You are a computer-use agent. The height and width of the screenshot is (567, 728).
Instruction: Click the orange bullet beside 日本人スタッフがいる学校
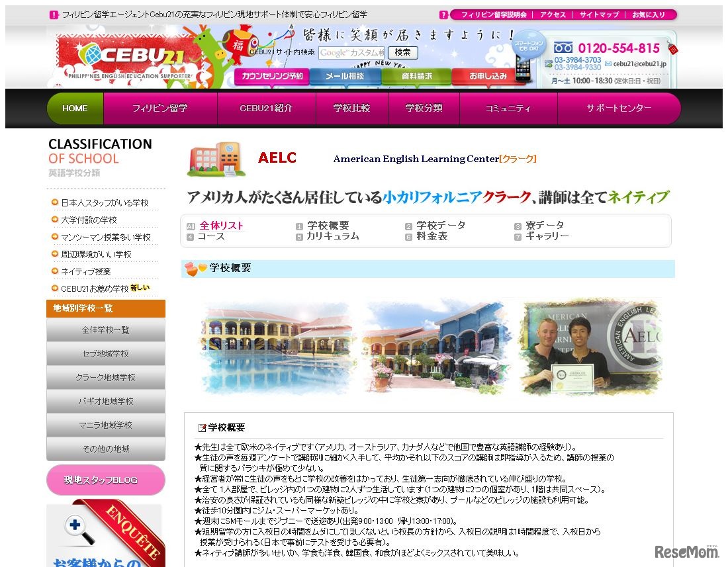coord(55,202)
